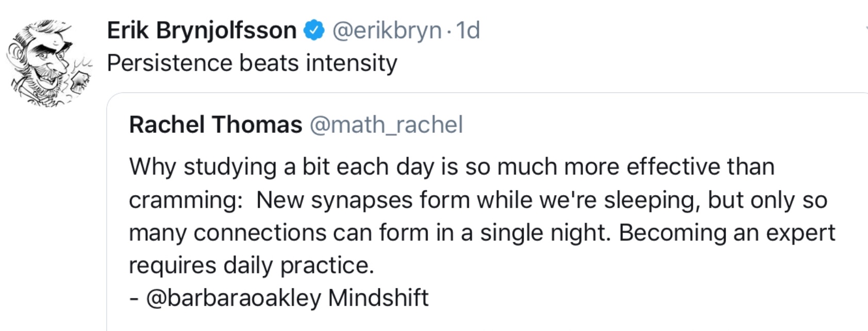Click the word "Persistence" in Erik's tweet
The height and width of the screenshot is (331, 868).
[x=170, y=63]
